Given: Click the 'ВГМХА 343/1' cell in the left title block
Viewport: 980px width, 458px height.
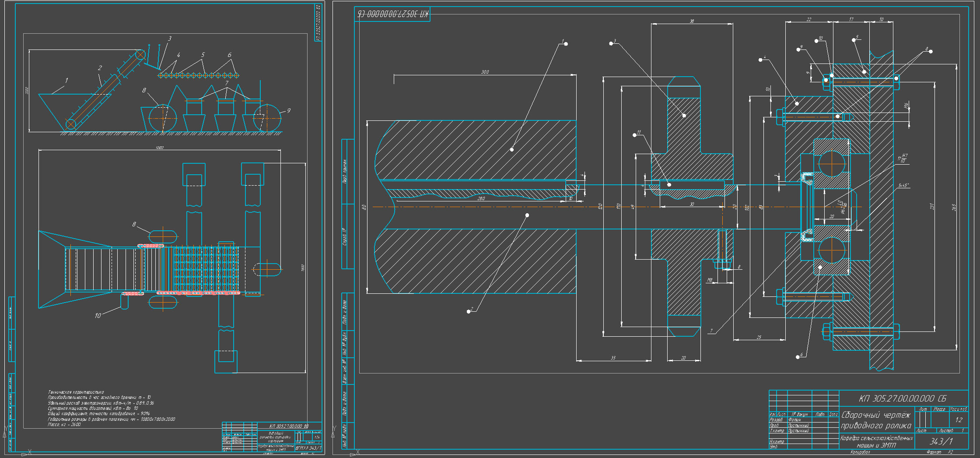Looking at the screenshot, I should click(308, 448).
